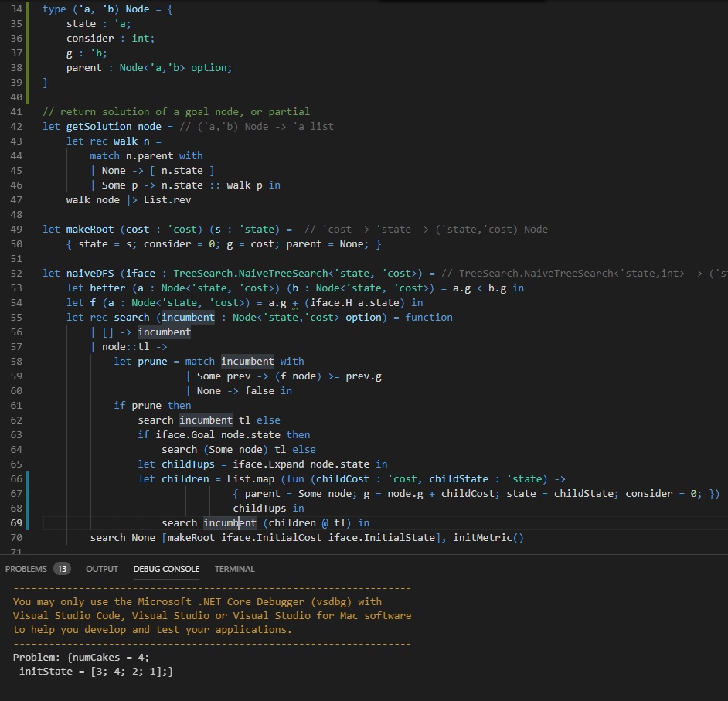Viewport: 728px width, 701px height.
Task: Select line number 34 in the gutter
Action: click(17, 9)
